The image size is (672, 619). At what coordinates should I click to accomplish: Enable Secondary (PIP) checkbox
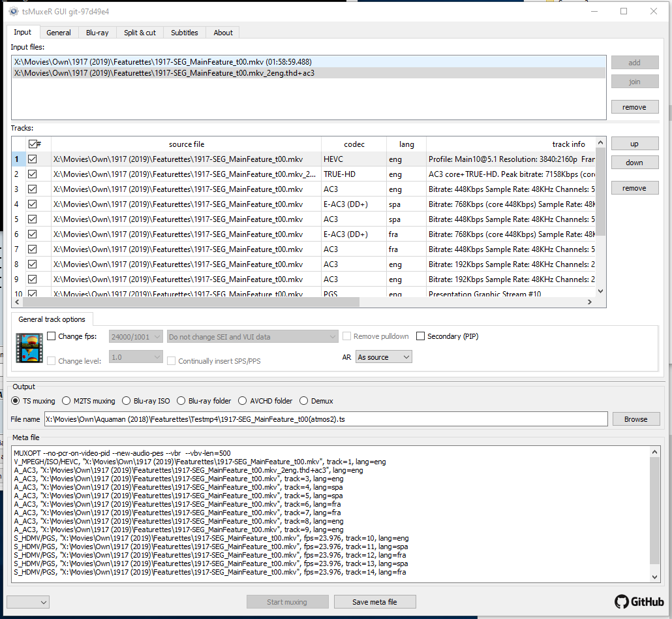pyautogui.click(x=421, y=336)
